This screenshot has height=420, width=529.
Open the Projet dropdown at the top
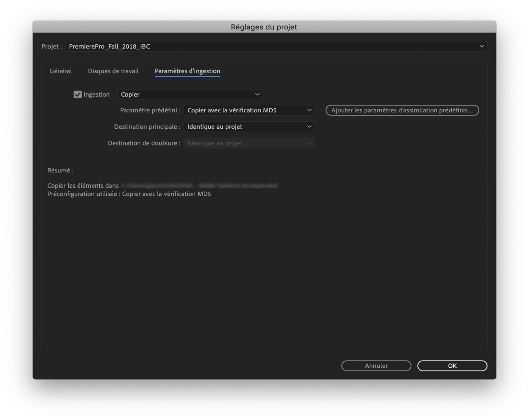tap(276, 46)
